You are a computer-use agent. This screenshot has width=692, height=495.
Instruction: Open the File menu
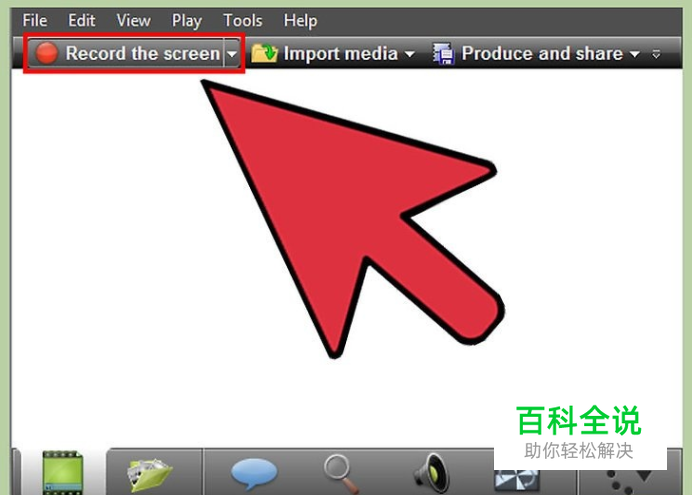pyautogui.click(x=34, y=20)
